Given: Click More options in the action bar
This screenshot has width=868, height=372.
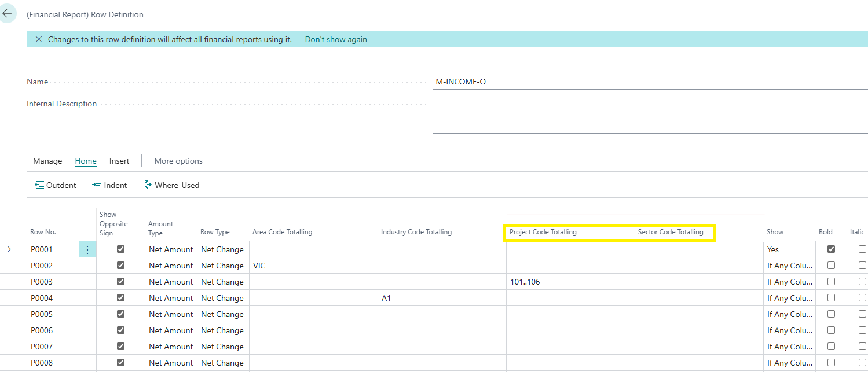Looking at the screenshot, I should click(178, 161).
